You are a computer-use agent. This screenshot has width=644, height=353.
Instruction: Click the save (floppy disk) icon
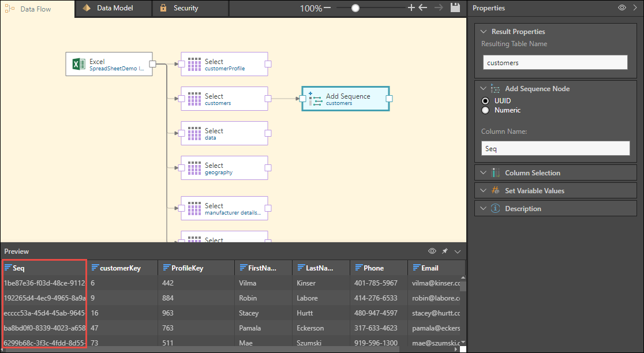(x=455, y=8)
